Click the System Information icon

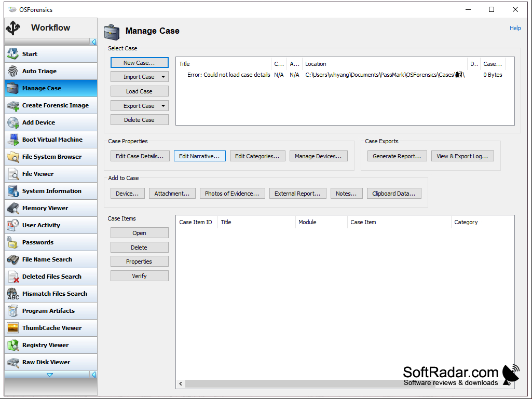(13, 190)
